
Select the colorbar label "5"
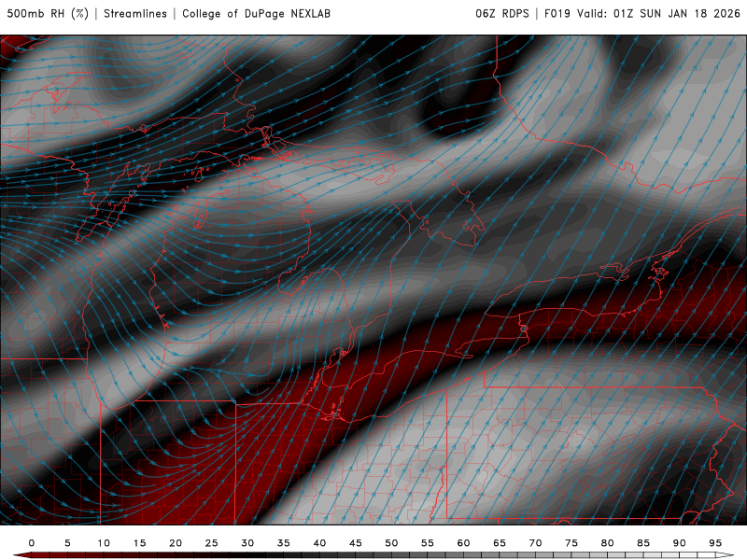[67, 543]
